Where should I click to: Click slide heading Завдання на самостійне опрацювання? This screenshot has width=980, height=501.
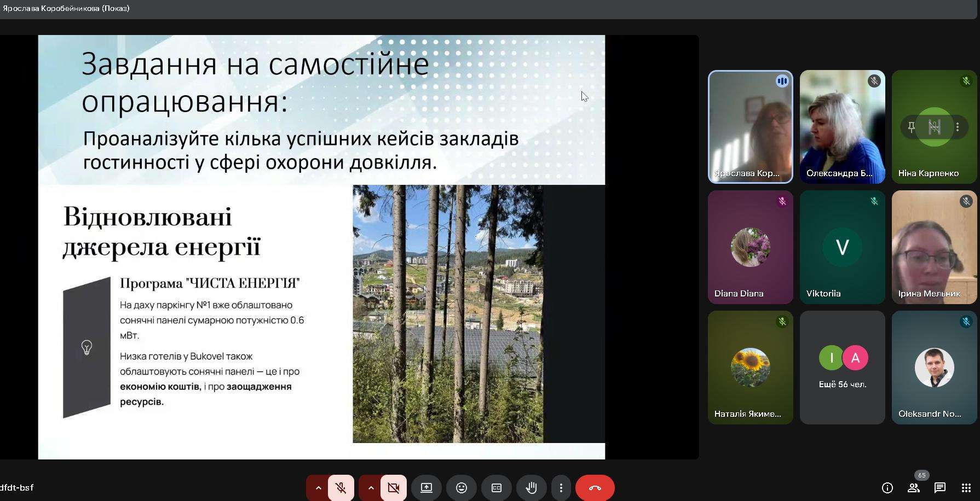255,82
